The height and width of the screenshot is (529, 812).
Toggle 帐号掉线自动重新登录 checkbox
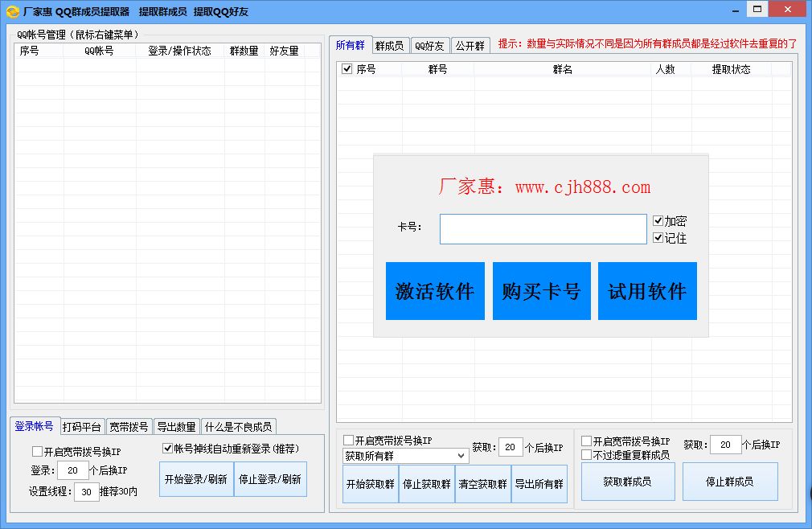point(167,449)
